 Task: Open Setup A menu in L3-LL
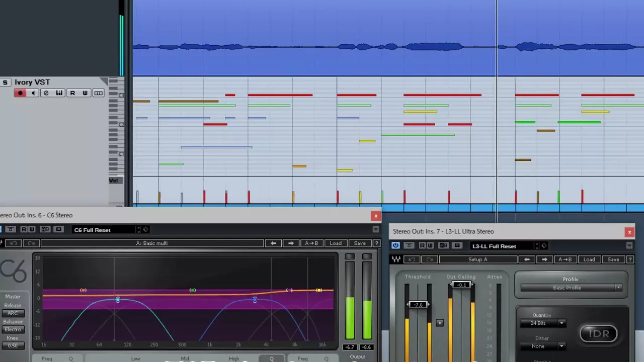tap(478, 259)
